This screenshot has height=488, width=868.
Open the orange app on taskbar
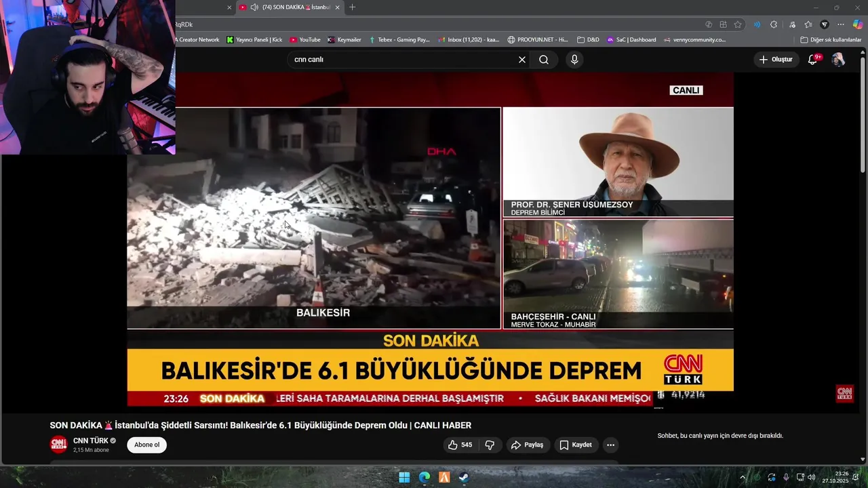(444, 477)
